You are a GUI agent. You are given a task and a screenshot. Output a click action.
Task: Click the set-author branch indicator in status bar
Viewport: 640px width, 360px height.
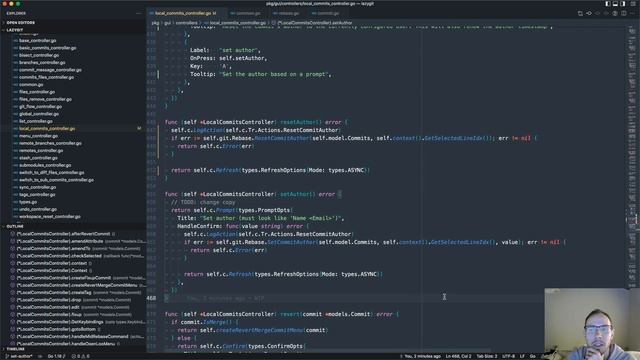coord(18,356)
